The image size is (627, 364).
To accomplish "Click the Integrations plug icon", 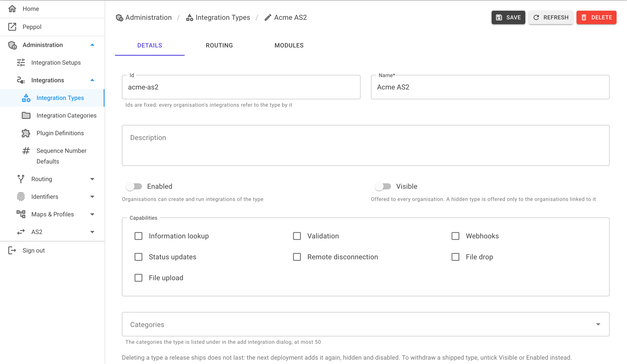I will click(21, 80).
